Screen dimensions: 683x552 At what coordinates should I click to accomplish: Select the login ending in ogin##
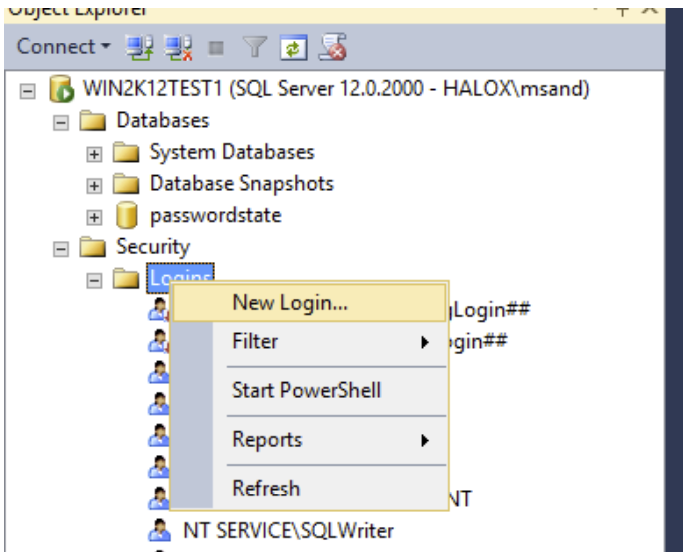[478, 341]
